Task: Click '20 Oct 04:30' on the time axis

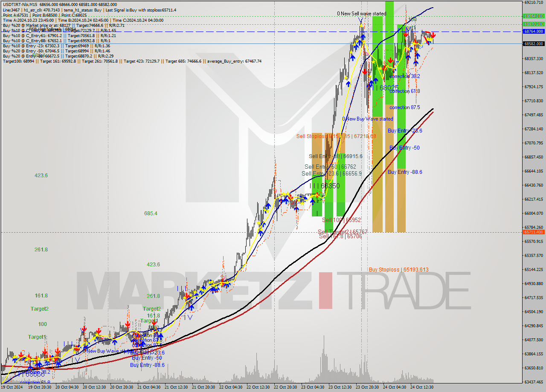Action: coord(67,387)
